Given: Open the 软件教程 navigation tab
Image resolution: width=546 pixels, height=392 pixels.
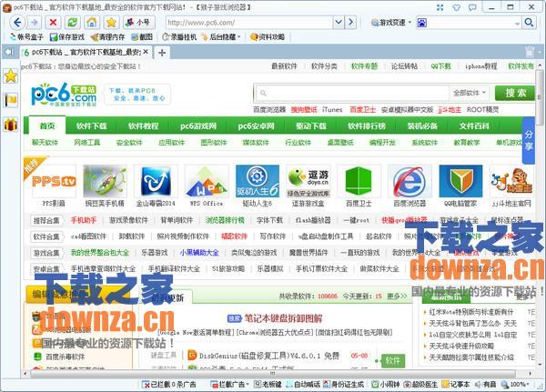Looking at the screenshot, I should coord(143,126).
